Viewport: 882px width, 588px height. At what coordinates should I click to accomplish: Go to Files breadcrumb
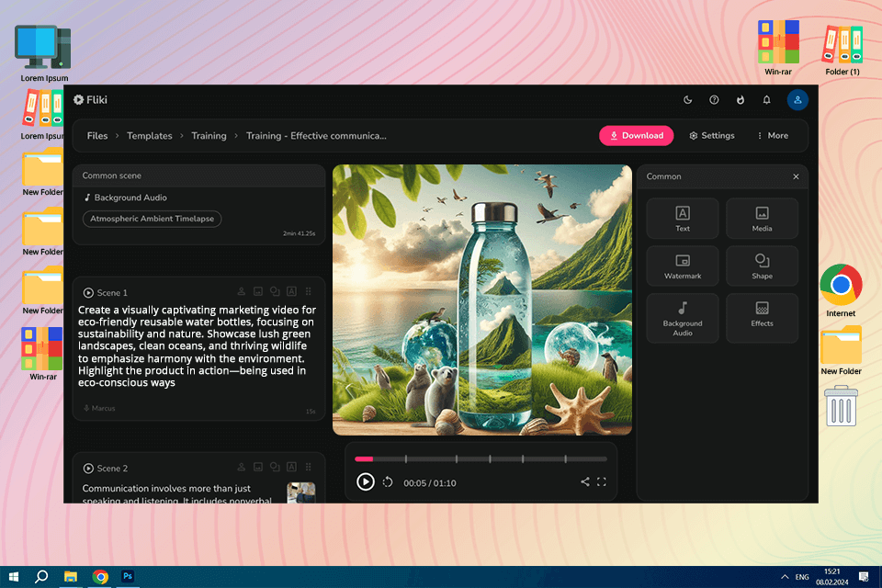(97, 136)
